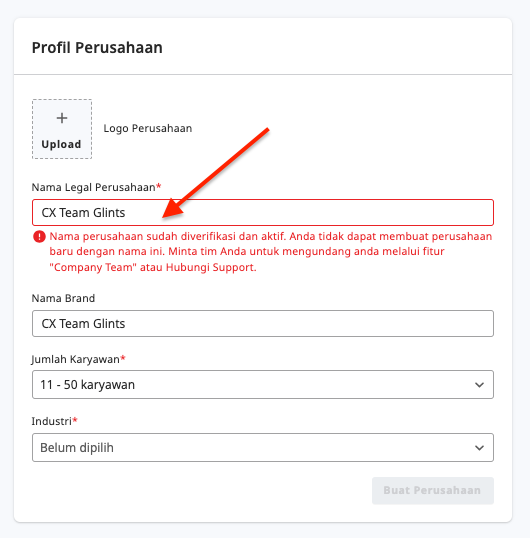530x538 pixels.
Task: Focus the Nama Legal Perusahaan input field
Action: pyautogui.click(x=263, y=212)
